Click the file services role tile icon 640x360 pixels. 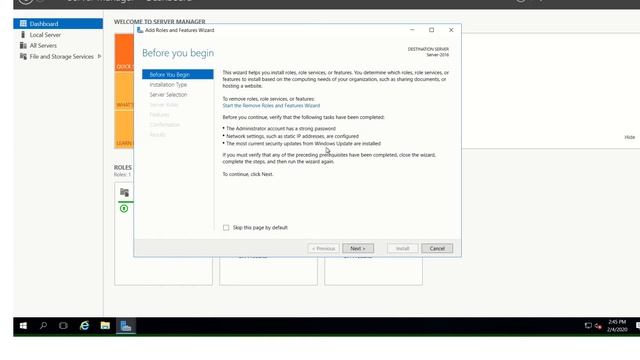point(124,192)
